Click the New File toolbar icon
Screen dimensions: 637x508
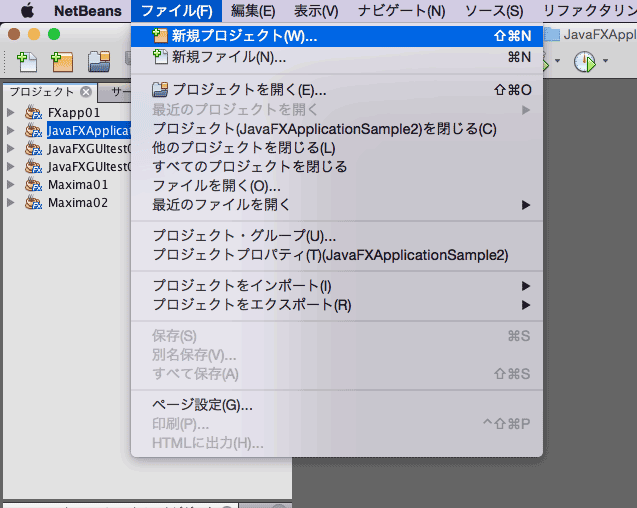click(27, 62)
